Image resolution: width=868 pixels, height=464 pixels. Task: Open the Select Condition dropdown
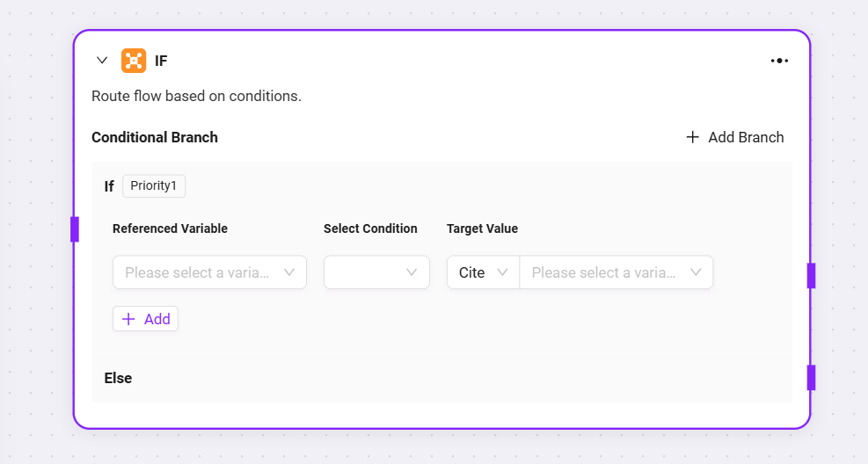coord(377,272)
